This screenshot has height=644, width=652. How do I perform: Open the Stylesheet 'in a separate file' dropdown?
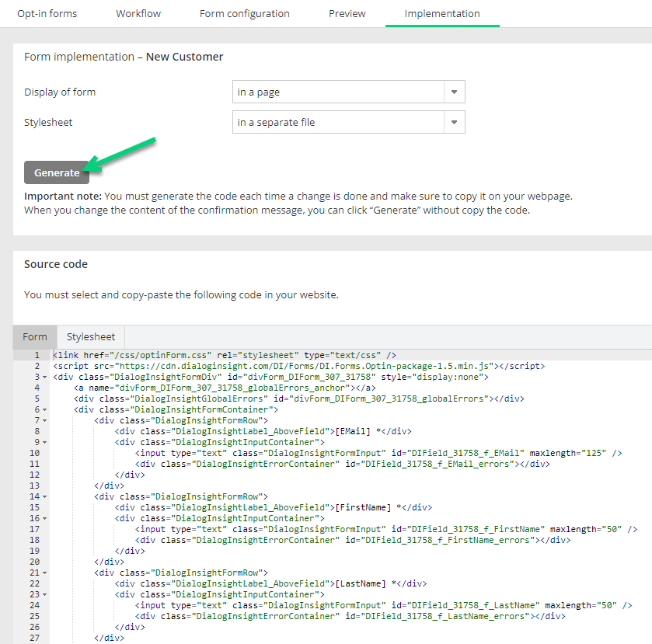[x=348, y=122]
